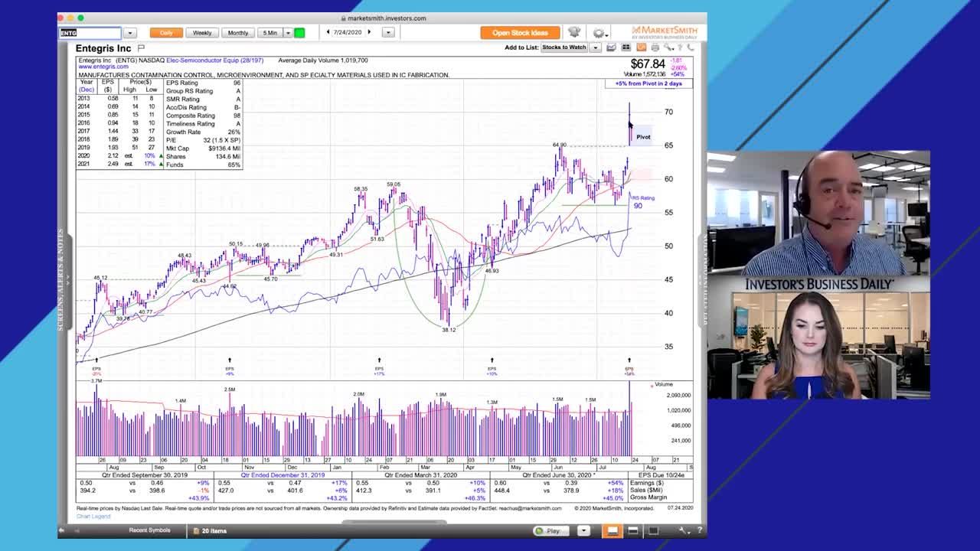Click the 7/24/2020 date field

[348, 32]
